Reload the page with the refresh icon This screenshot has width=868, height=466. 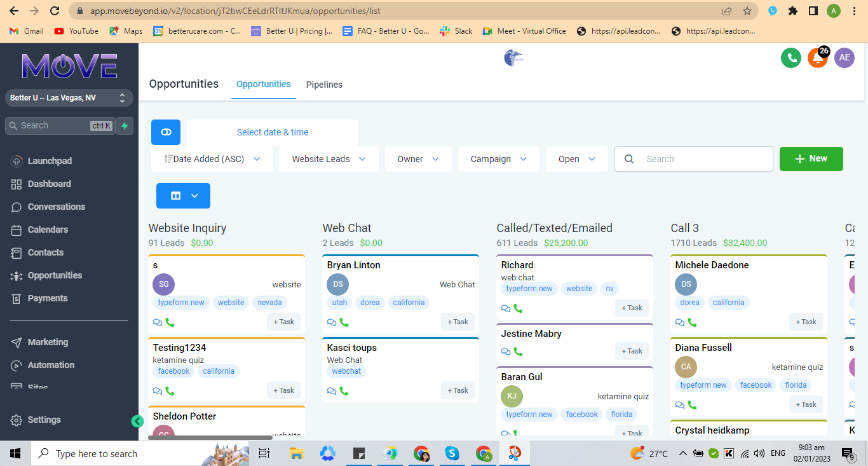click(55, 11)
